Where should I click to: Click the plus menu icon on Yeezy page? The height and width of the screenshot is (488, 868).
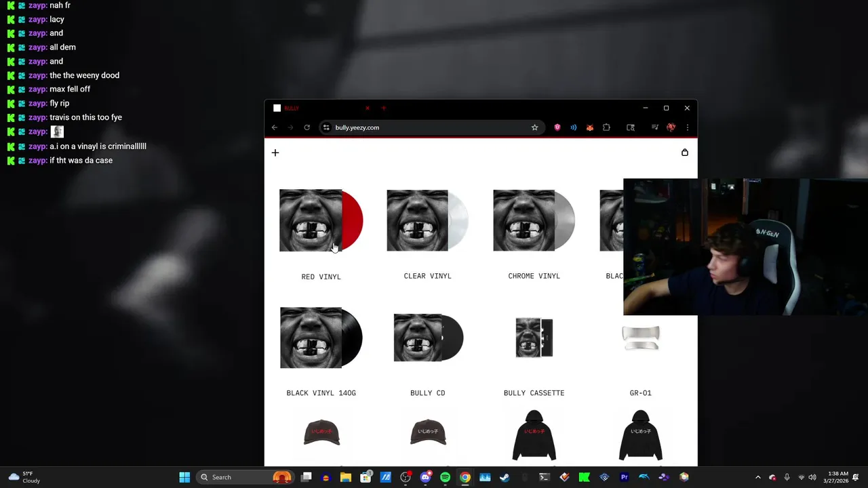275,152
